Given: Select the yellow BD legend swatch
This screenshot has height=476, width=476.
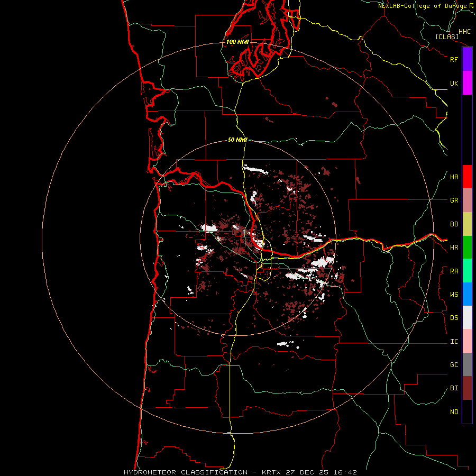Looking at the screenshot, I should (x=467, y=224).
